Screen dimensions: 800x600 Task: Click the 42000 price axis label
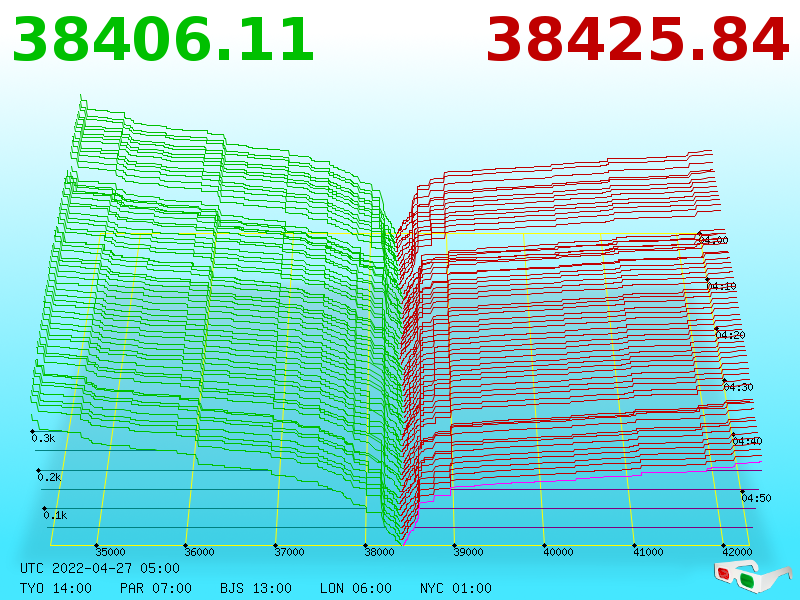[737, 552]
